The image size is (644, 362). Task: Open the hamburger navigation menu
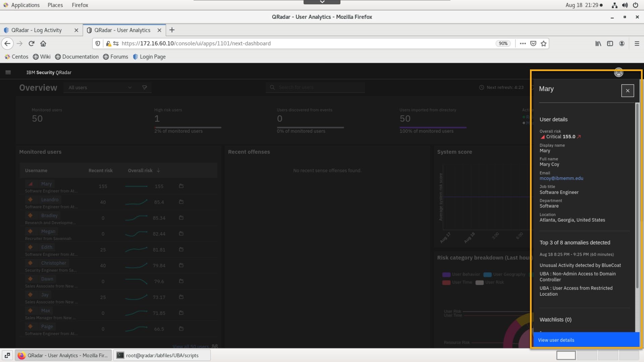8,72
